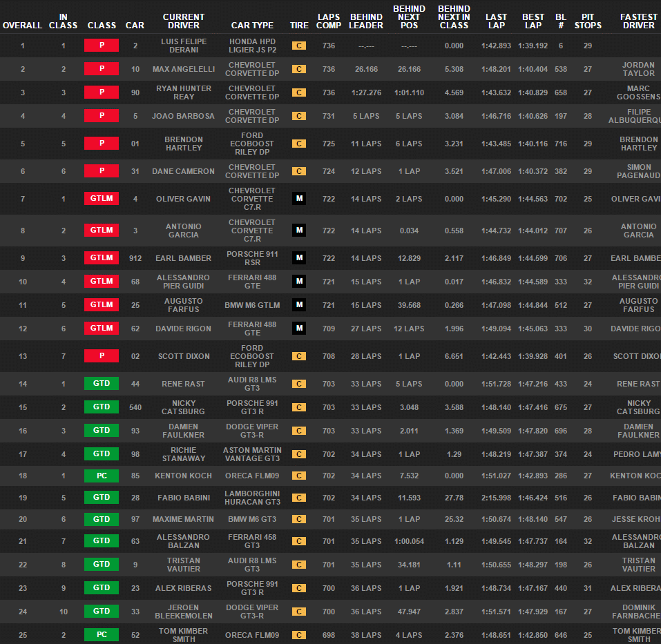Screen dimensions: 661x644
Task: Click the C tire icon for Scott Dixon
Action: tap(299, 356)
